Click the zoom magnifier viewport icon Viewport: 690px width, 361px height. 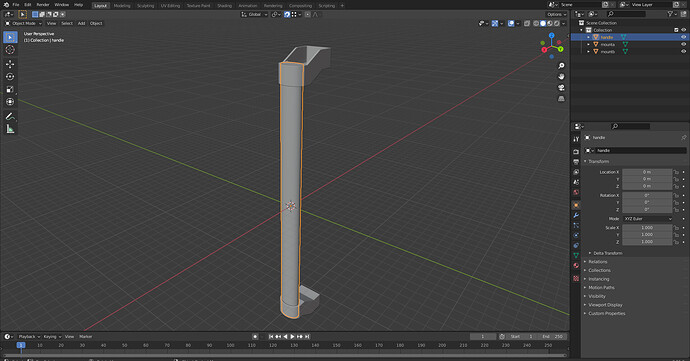561,66
